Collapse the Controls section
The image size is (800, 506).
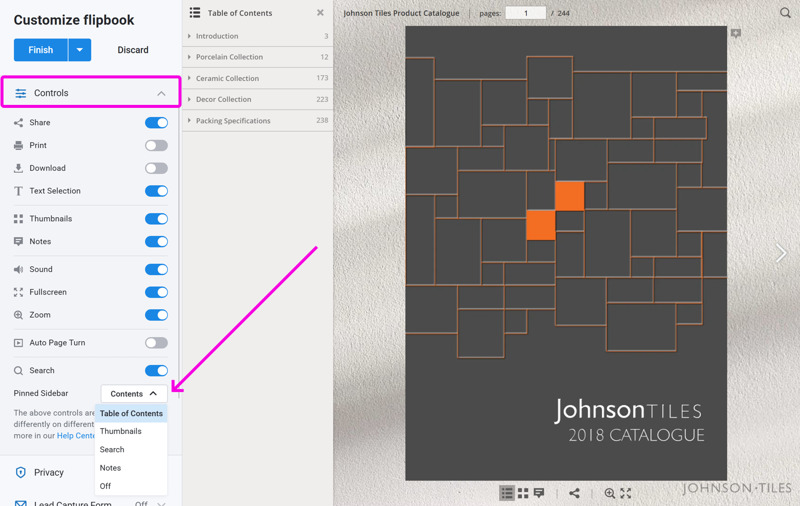point(161,93)
